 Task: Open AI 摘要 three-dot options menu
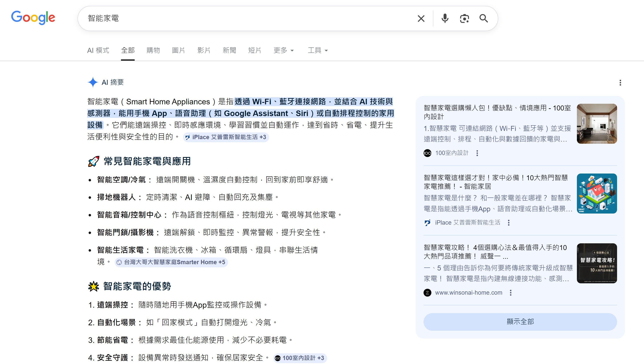(620, 83)
